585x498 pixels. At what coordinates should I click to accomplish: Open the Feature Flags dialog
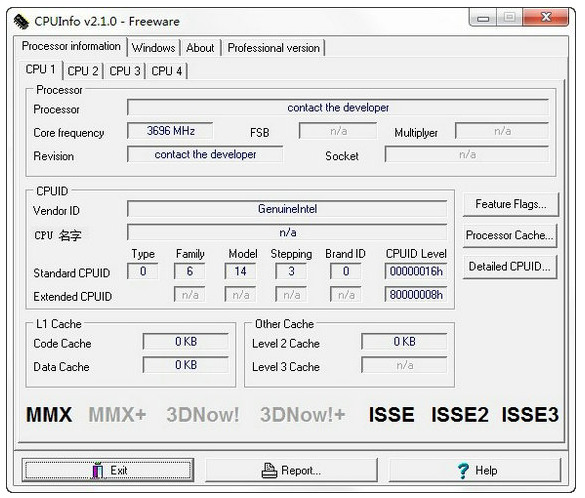pyautogui.click(x=510, y=204)
